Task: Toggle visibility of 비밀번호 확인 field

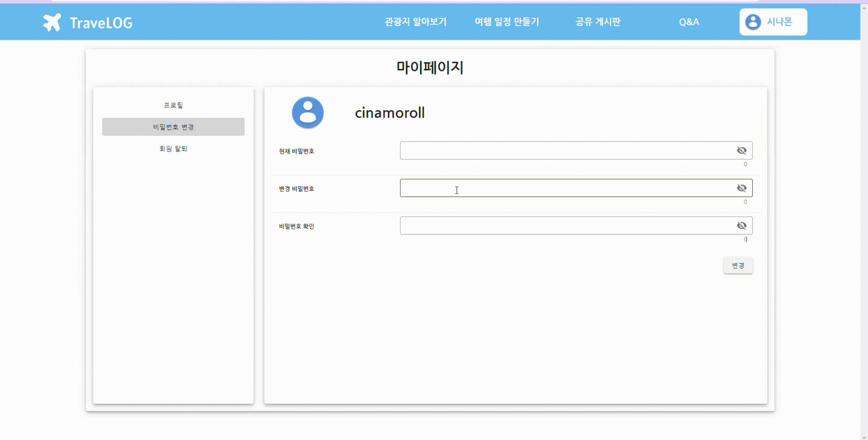Action: pyautogui.click(x=741, y=226)
